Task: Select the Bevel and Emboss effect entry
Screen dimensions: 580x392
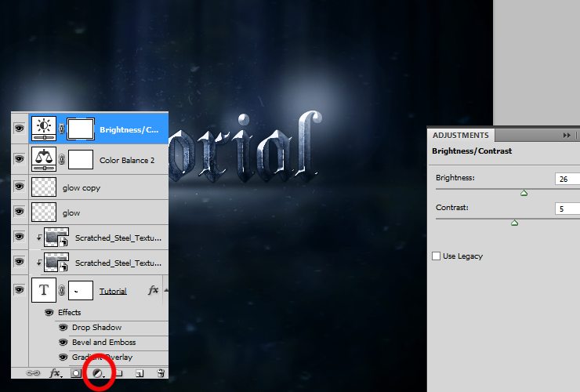Action: [104, 343]
